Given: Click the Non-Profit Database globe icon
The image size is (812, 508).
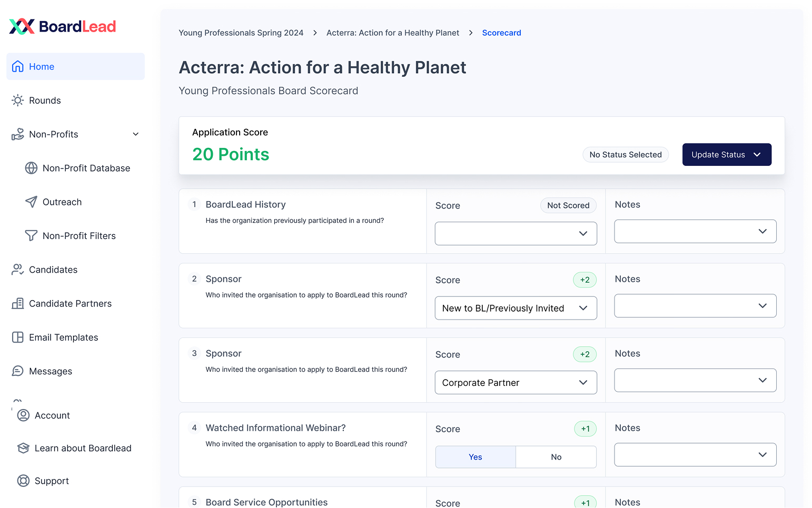Looking at the screenshot, I should (32, 168).
